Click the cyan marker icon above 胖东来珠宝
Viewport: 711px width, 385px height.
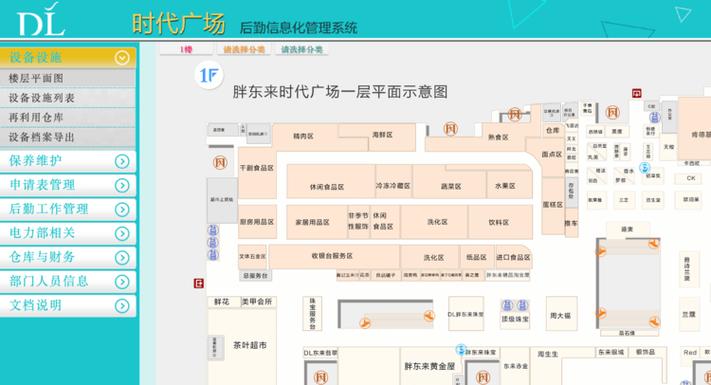click(x=461, y=349)
